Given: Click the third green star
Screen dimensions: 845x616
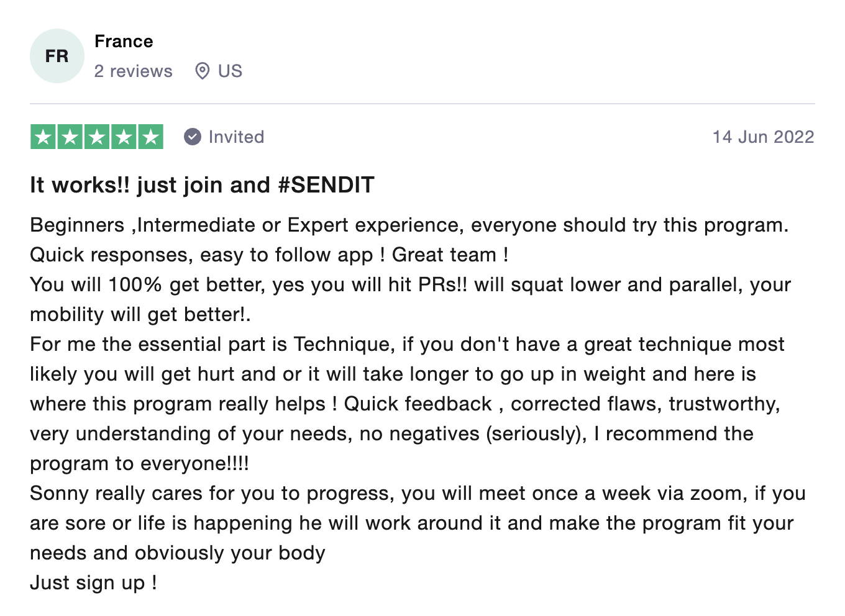Looking at the screenshot, I should pos(97,137).
